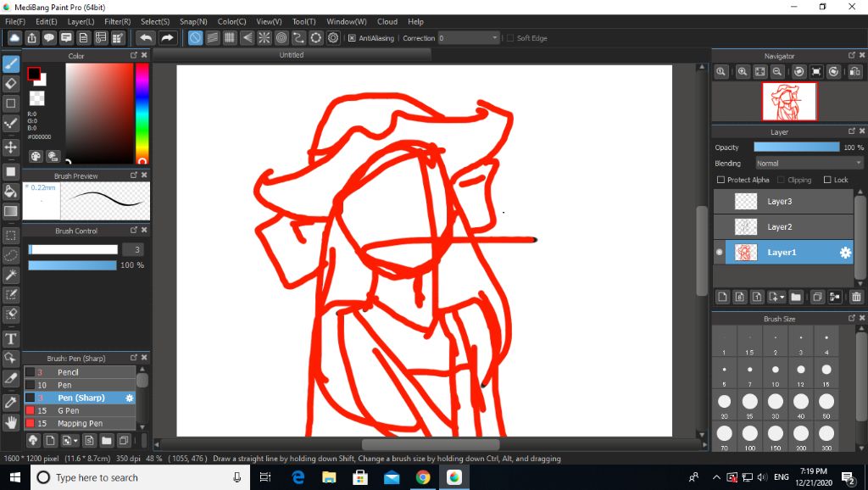Open the File menu

tap(15, 21)
